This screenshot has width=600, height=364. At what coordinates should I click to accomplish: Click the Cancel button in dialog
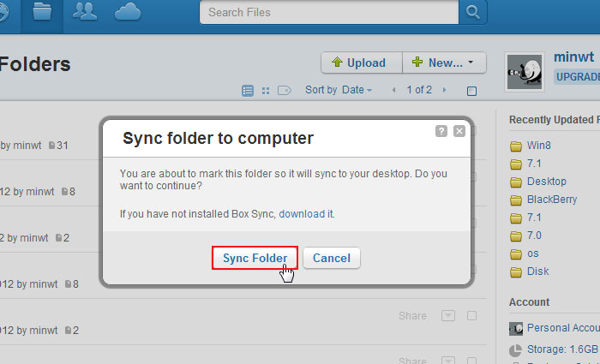[x=332, y=258]
